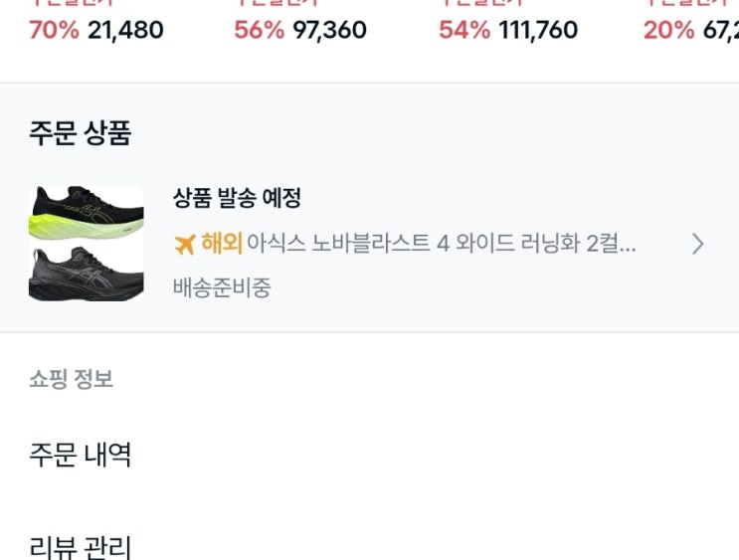Open the 주문 내역 menu entry
Screen dimensions: 739x560
(81, 455)
